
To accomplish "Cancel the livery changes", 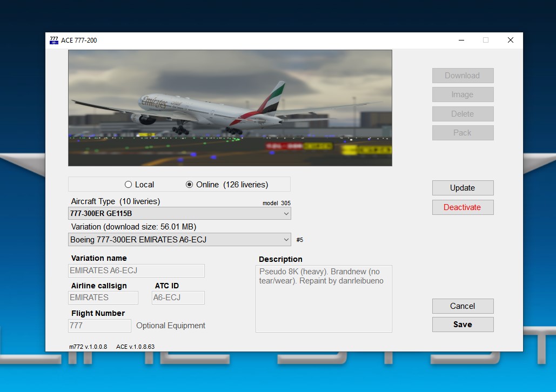I will [463, 306].
